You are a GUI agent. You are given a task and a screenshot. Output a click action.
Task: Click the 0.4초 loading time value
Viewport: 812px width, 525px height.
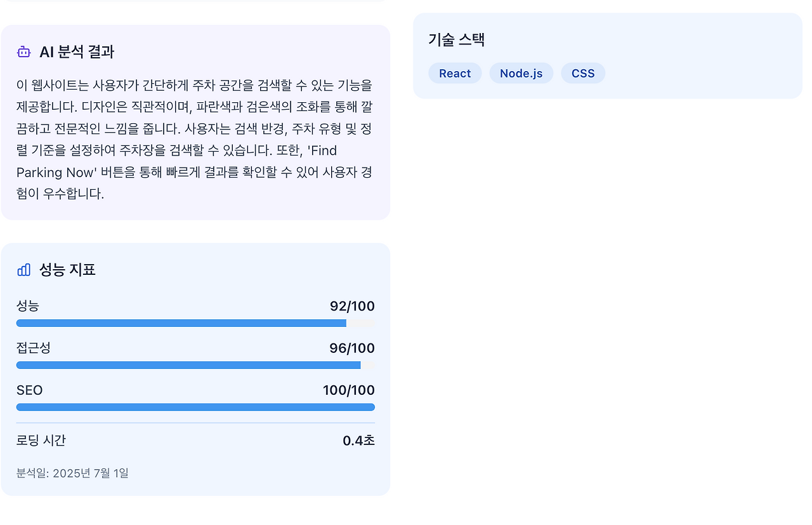[358, 441]
